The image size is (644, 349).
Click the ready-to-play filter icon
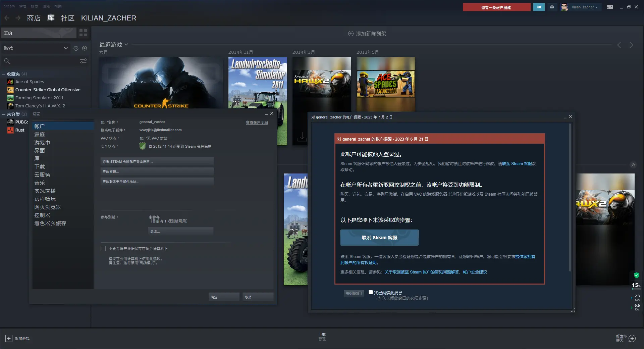85,48
